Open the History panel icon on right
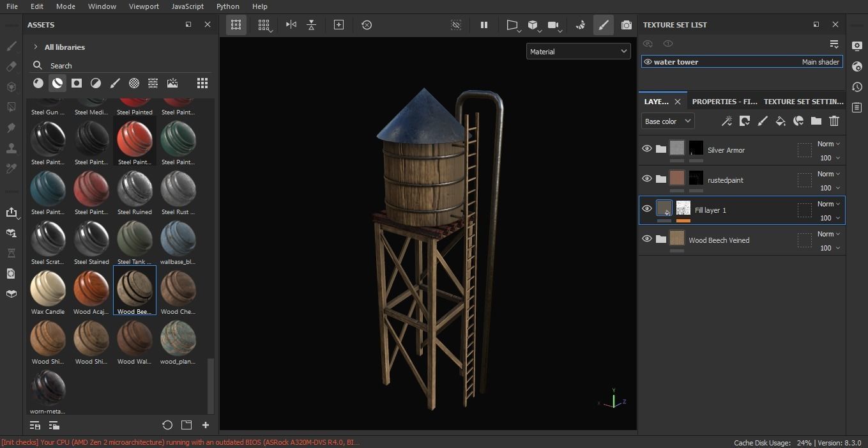 pos(857,87)
